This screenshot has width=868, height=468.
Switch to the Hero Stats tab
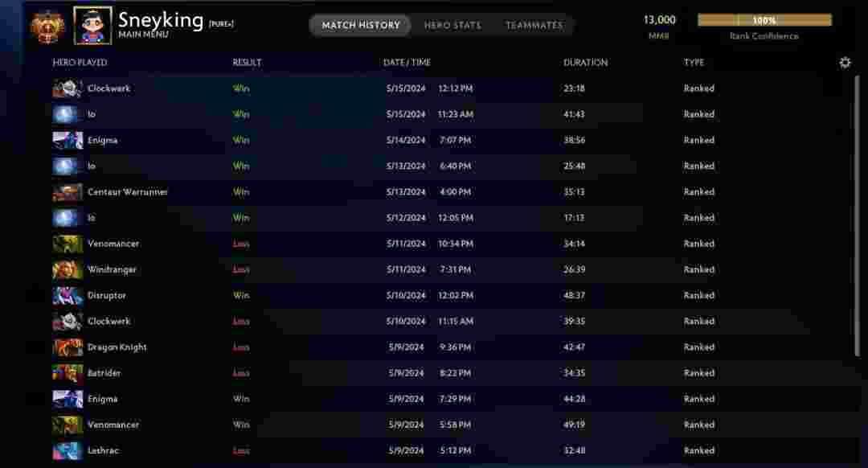pos(452,26)
